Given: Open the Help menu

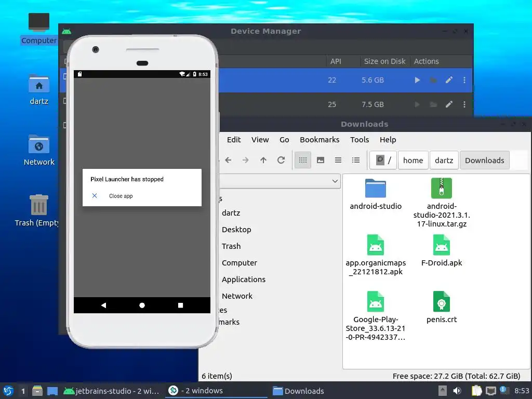Looking at the screenshot, I should pyautogui.click(x=388, y=140).
